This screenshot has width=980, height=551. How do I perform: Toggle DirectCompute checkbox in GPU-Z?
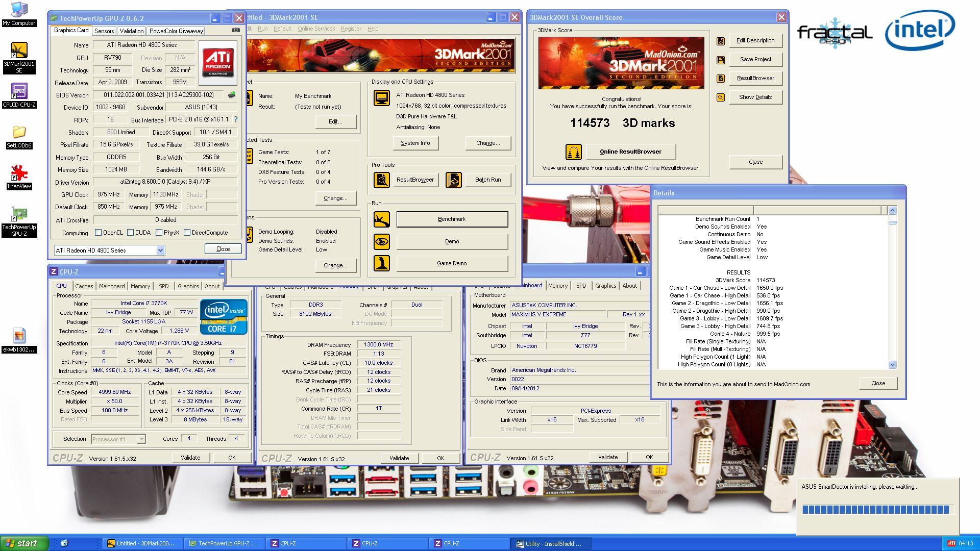coord(187,233)
